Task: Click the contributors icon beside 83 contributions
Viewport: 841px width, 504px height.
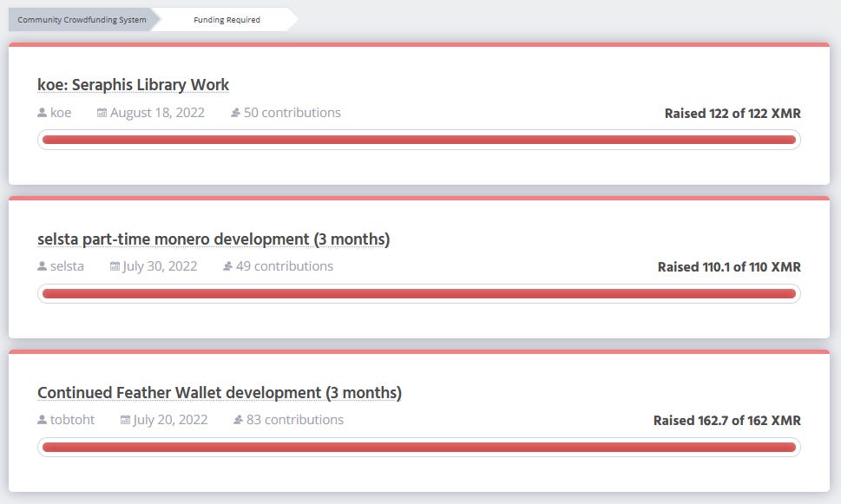Action: [x=238, y=420]
